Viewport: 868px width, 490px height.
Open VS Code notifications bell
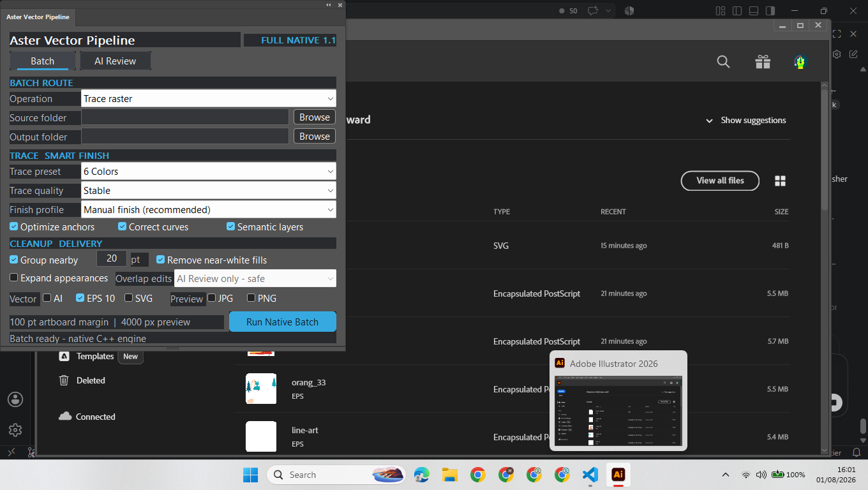857,452
